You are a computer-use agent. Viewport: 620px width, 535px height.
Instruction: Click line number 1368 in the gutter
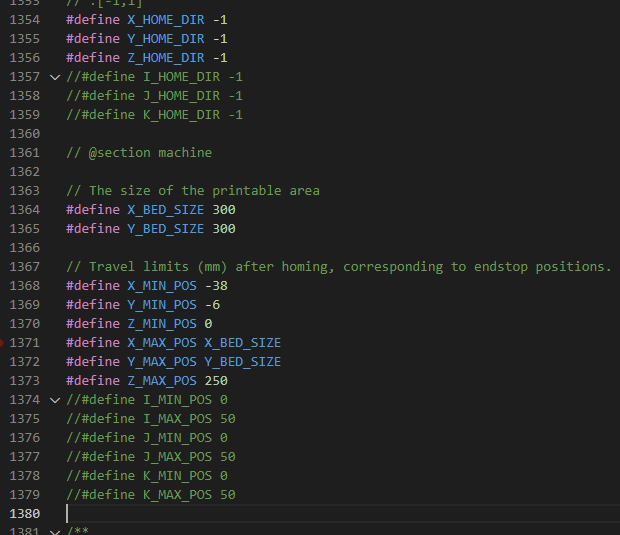25,286
